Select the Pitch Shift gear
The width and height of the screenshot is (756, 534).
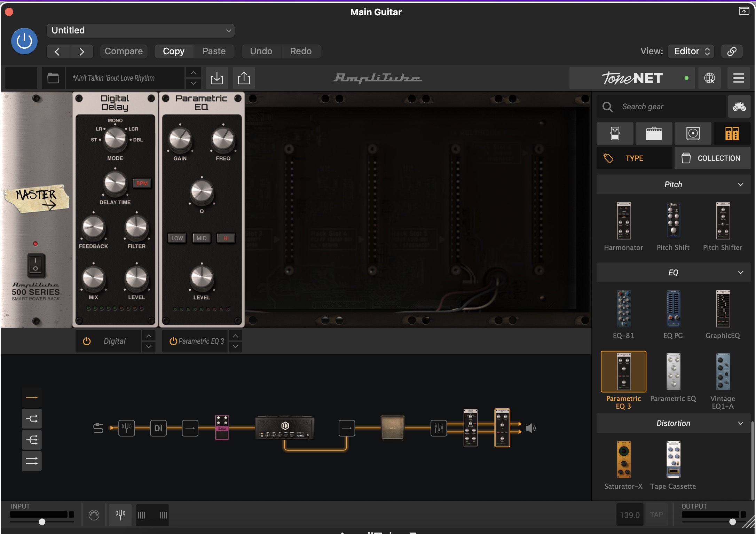tap(673, 227)
